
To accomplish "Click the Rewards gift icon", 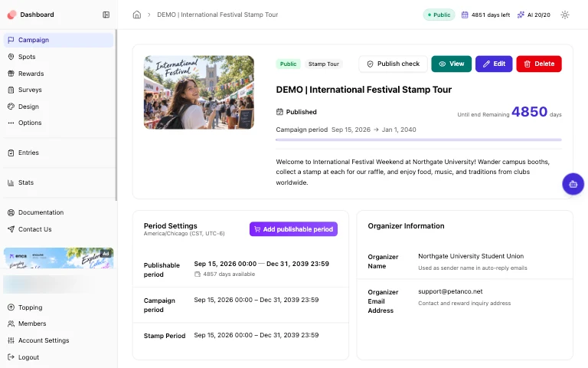I will [x=11, y=74].
